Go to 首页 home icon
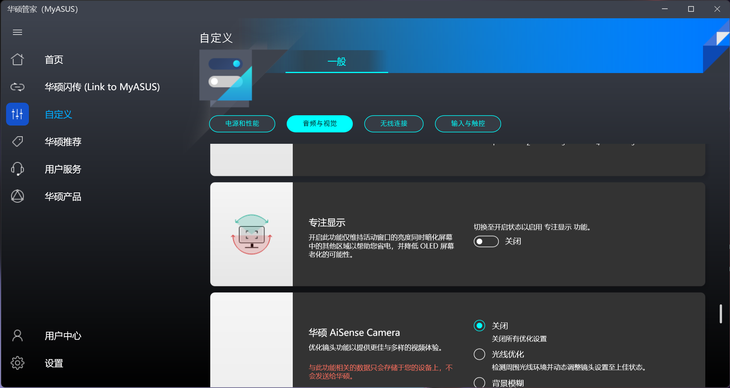This screenshot has width=730, height=388. (x=17, y=60)
